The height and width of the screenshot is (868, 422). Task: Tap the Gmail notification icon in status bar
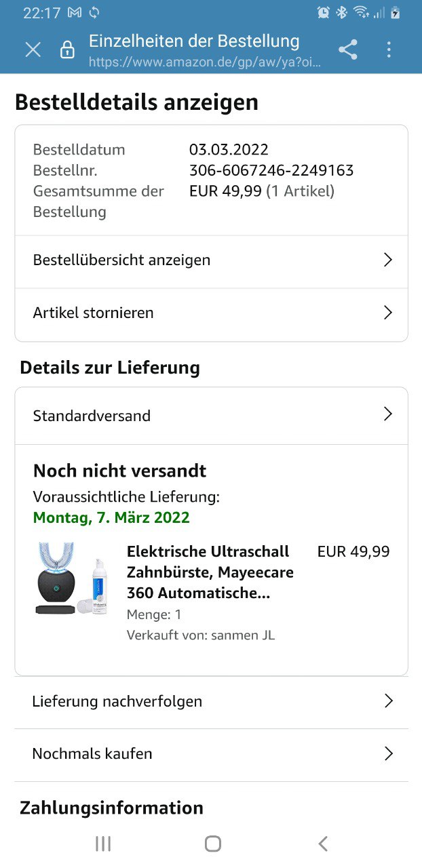pos(75,13)
